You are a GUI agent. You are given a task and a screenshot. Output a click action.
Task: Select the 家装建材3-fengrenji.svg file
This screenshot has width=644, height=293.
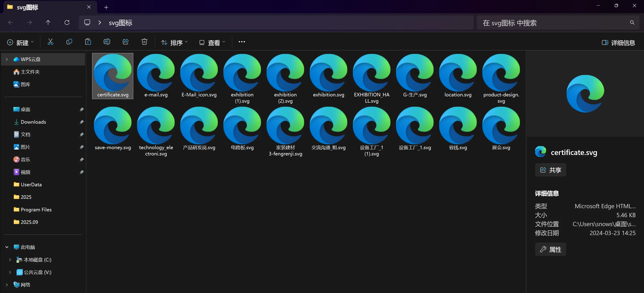(285, 132)
